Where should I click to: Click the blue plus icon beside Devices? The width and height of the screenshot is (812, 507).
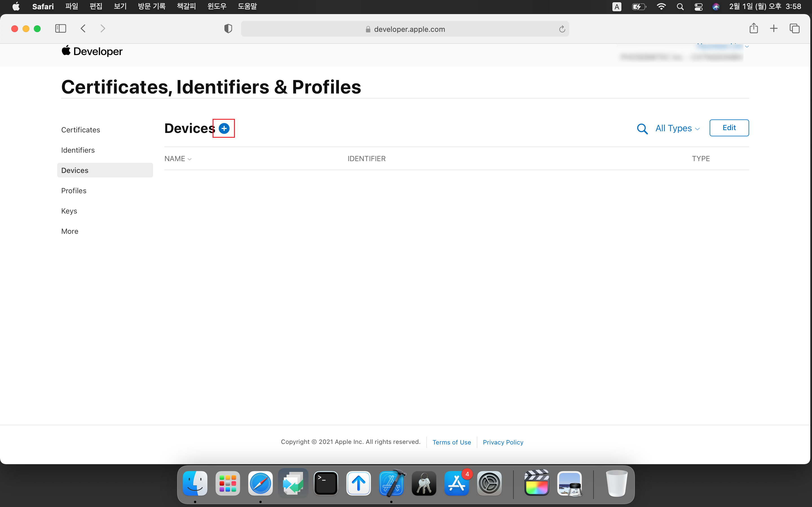[x=224, y=128]
